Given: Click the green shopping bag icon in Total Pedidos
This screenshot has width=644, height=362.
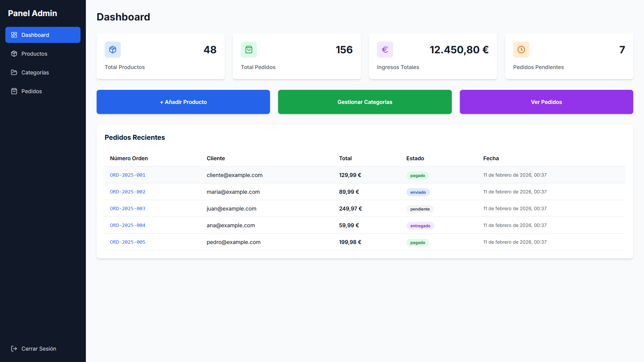Looking at the screenshot, I should tap(249, 50).
